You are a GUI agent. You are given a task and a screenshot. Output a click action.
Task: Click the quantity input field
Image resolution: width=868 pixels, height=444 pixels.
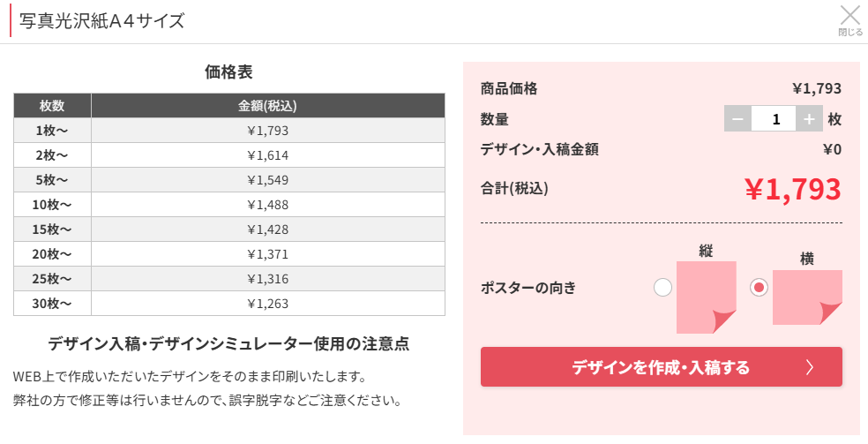(774, 119)
